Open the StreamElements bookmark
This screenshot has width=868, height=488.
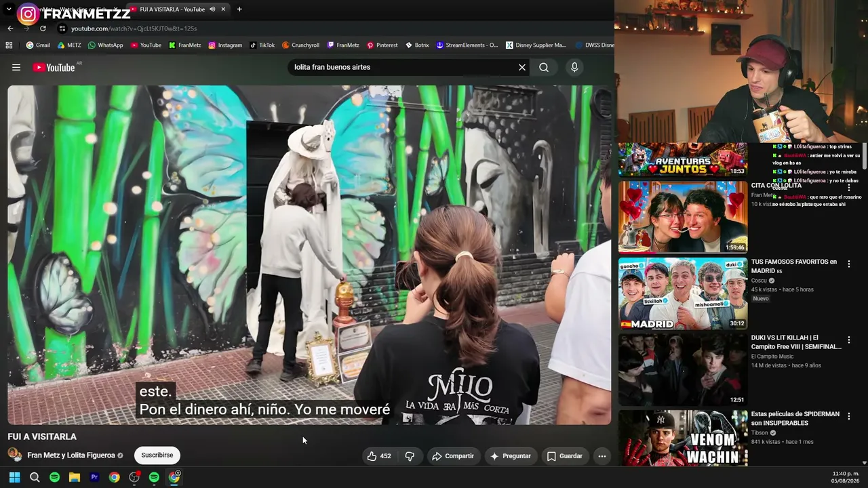467,45
